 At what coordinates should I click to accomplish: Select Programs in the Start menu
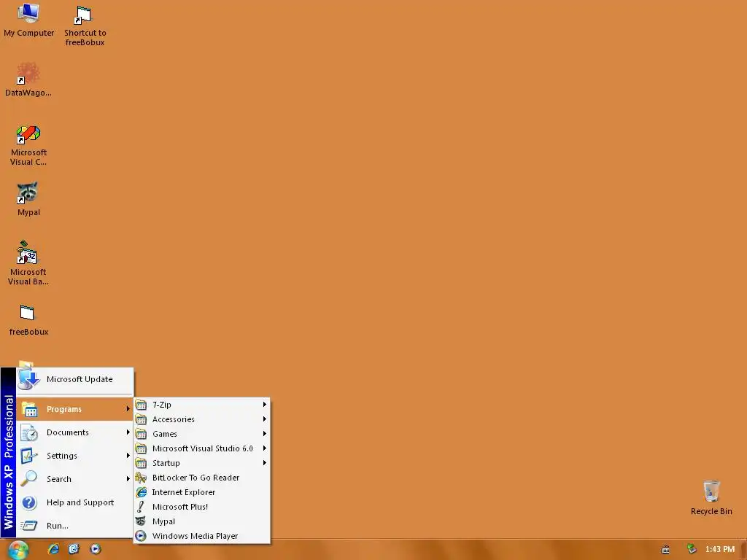[x=75, y=409]
